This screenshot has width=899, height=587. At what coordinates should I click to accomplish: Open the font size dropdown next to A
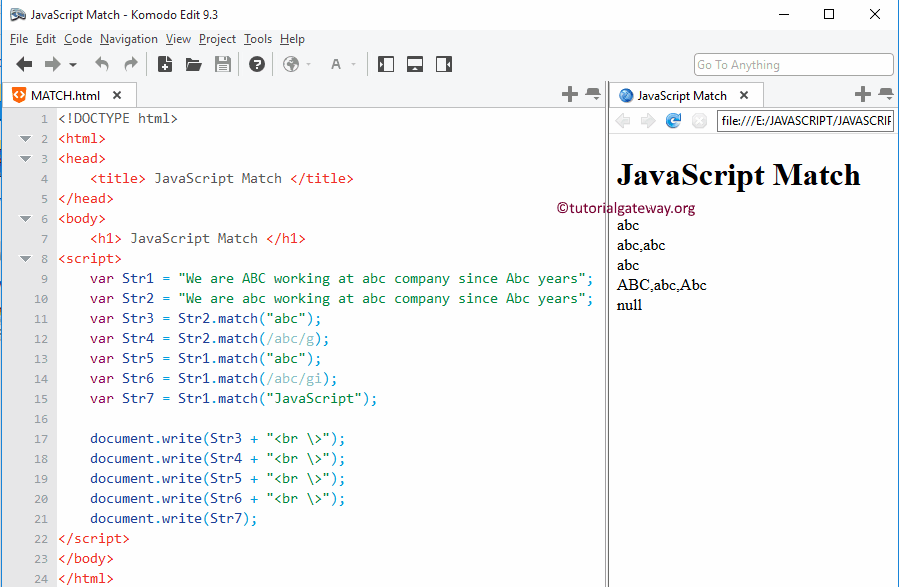[352, 63]
